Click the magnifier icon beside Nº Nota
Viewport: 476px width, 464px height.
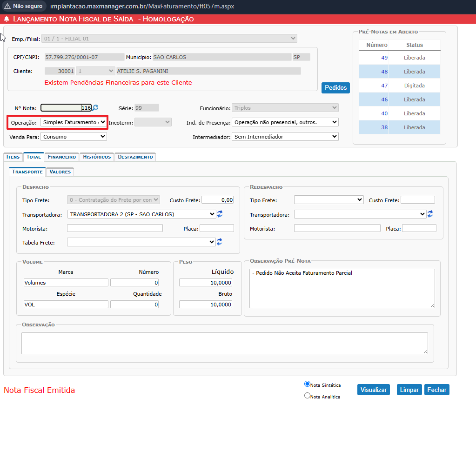click(95, 108)
